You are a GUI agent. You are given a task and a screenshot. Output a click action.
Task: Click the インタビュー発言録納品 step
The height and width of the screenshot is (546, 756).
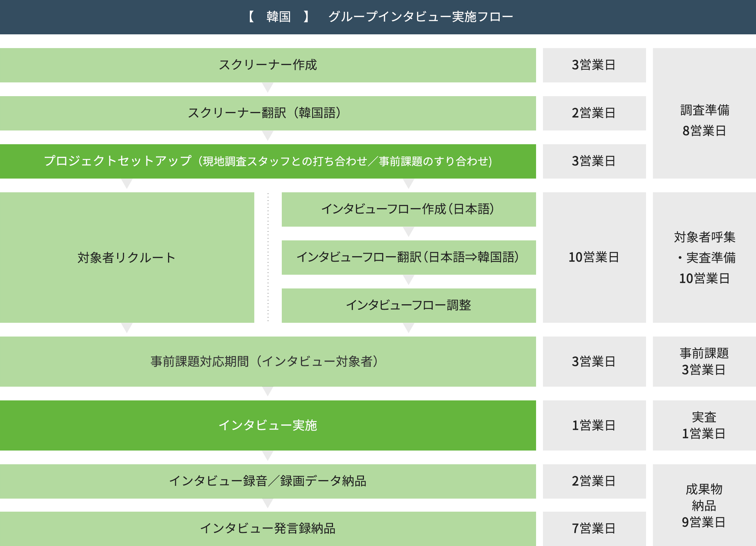click(268, 528)
